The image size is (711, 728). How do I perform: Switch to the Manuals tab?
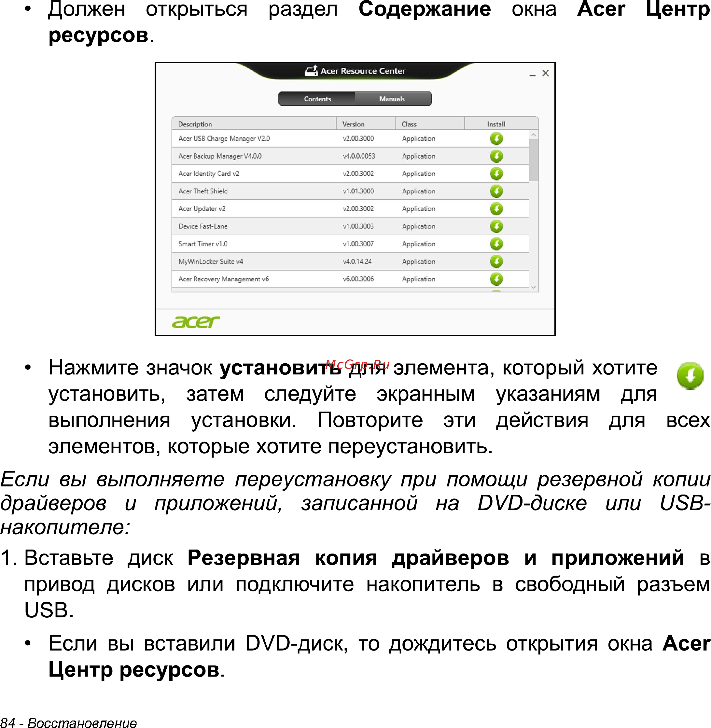pyautogui.click(x=393, y=99)
